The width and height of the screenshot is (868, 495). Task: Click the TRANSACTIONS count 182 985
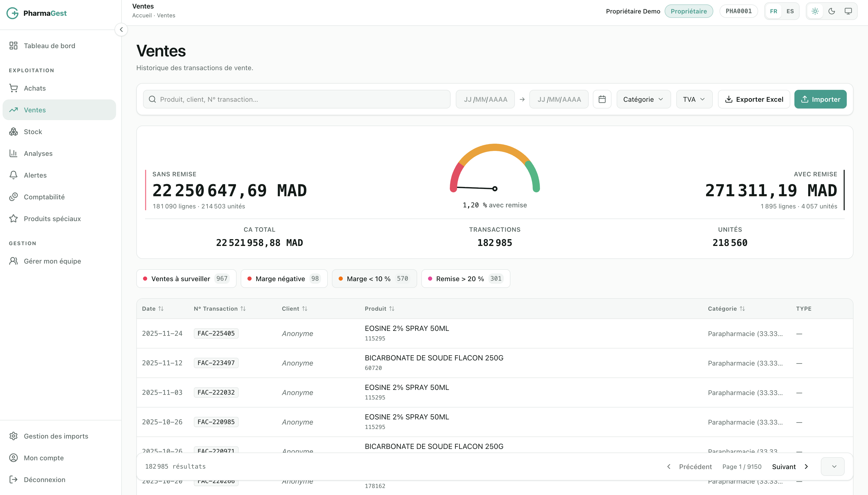[x=495, y=243]
